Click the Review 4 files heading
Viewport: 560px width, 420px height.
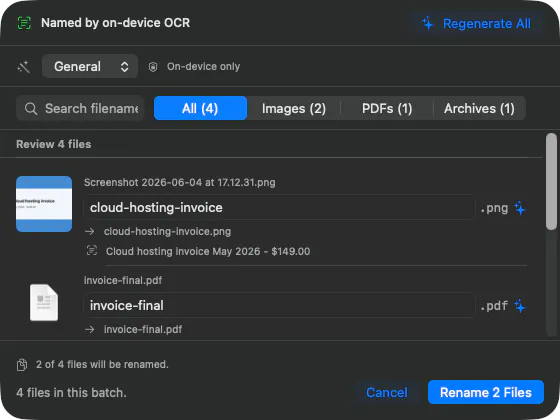[x=54, y=144]
